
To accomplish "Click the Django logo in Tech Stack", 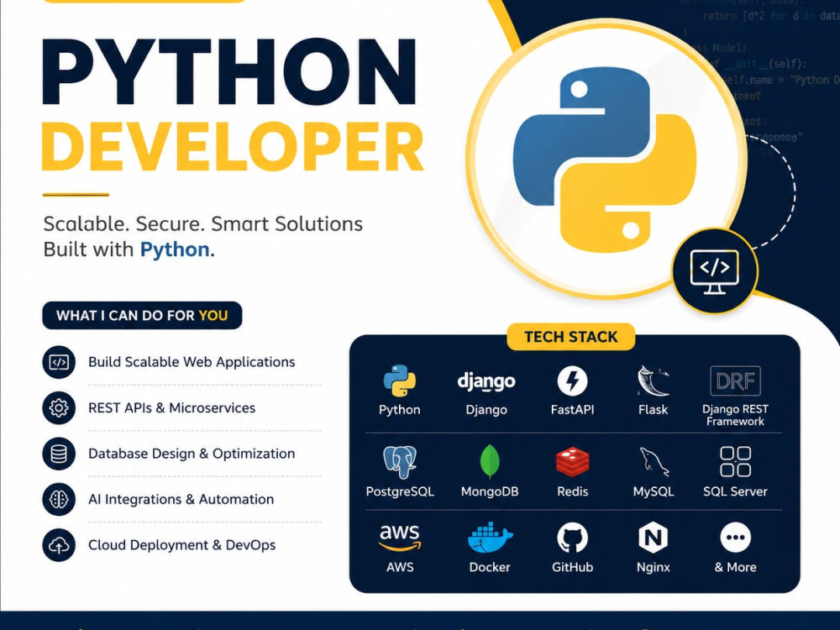I will click(x=486, y=382).
